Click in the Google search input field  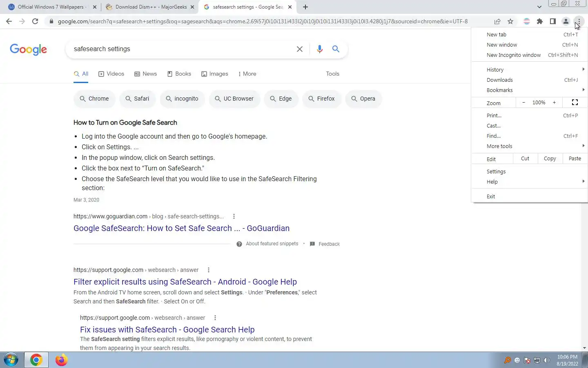click(x=182, y=49)
